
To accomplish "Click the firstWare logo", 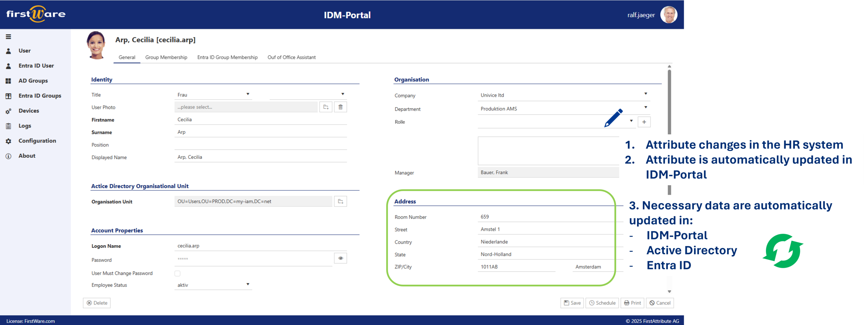I will click(36, 14).
